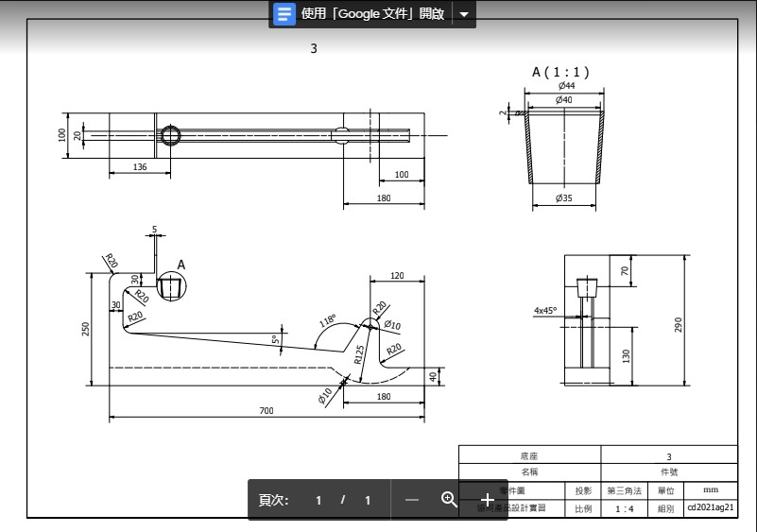Click the 第三角法 projection cell
Viewport: 757px width, 532px height.
623,490
